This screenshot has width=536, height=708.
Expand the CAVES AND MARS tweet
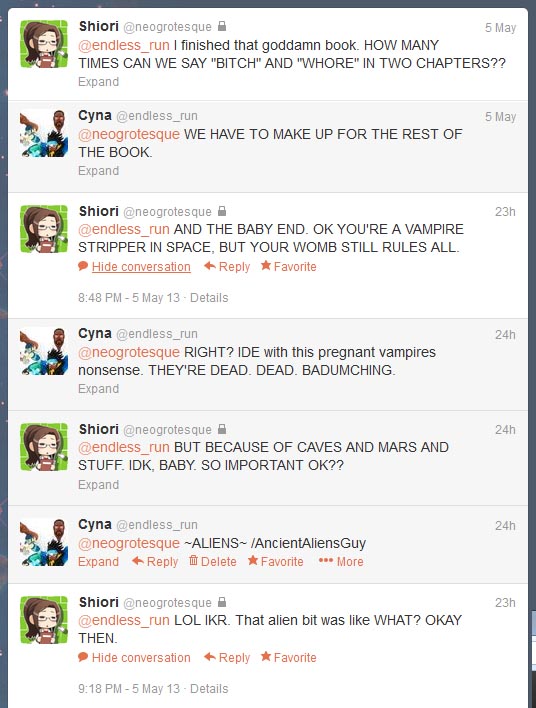(x=98, y=484)
